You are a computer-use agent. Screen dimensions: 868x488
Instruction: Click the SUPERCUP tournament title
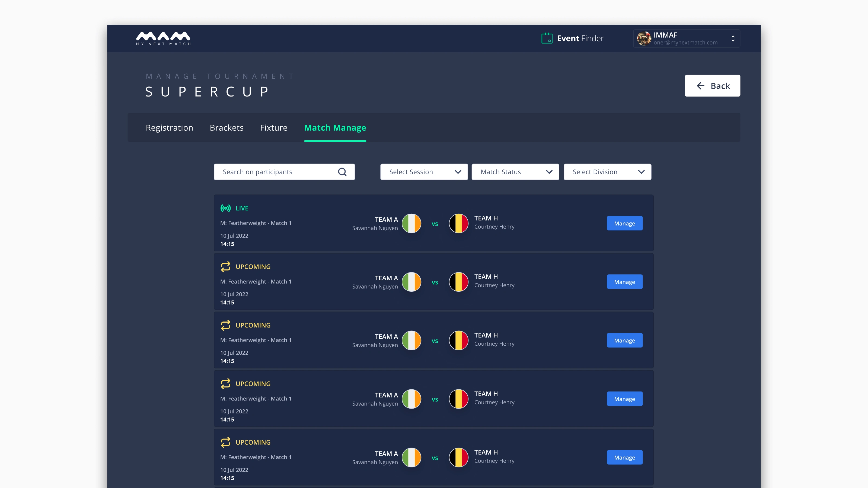[x=207, y=92]
